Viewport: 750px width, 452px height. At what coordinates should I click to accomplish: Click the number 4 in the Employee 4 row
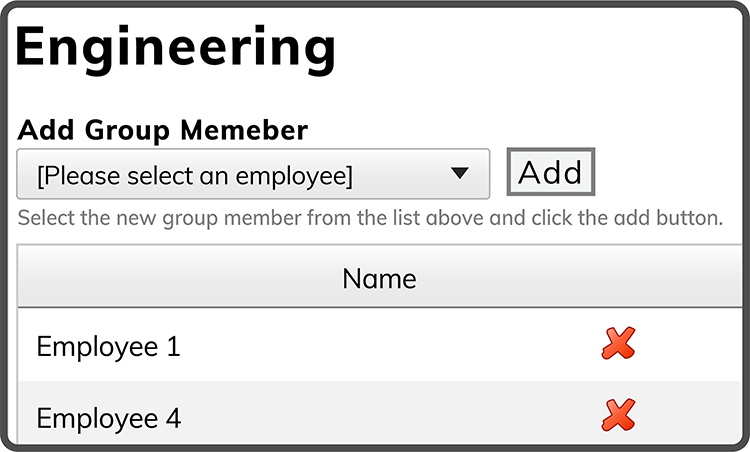[x=173, y=418]
